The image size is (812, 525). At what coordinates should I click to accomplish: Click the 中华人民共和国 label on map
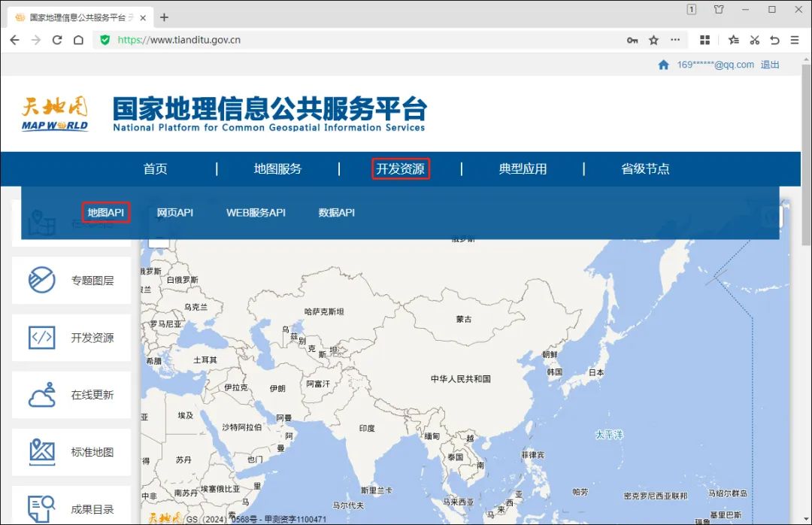click(x=460, y=379)
